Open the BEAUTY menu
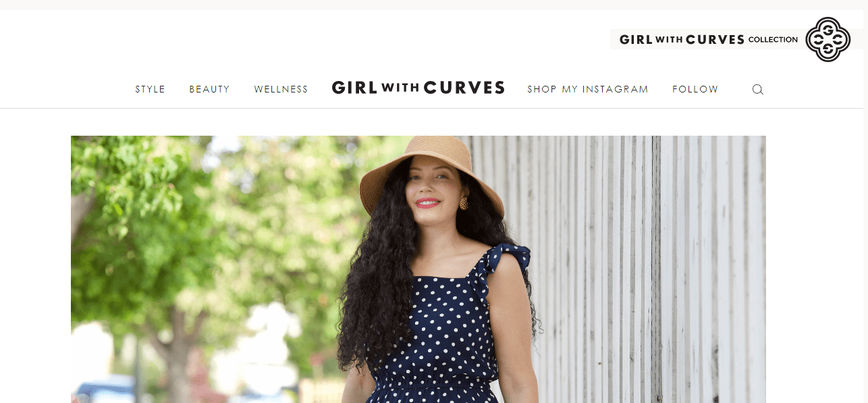This screenshot has height=403, width=868. pyautogui.click(x=209, y=89)
